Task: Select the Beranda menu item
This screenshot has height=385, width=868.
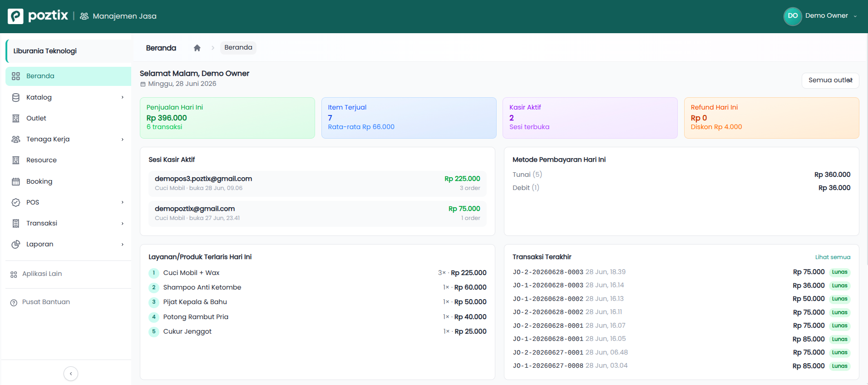Action: point(69,76)
